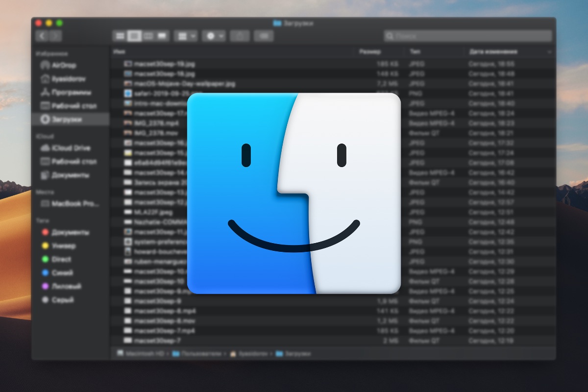Select MacBook Pro under locations sidebar
The height and width of the screenshot is (392, 588).
click(x=74, y=203)
